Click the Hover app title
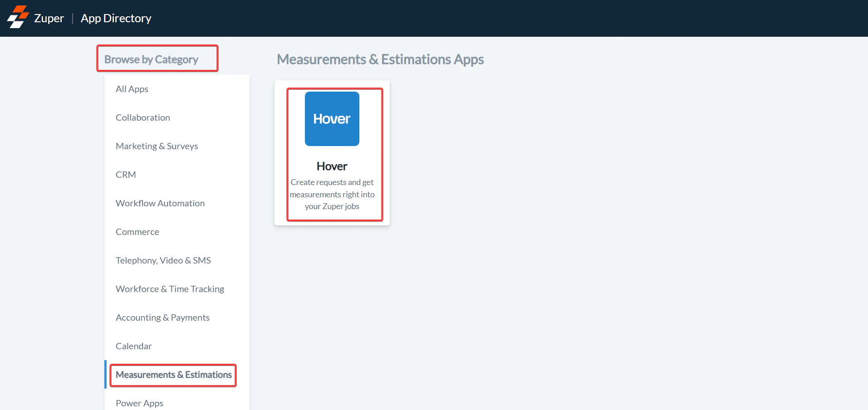The image size is (868, 410). coord(332,166)
